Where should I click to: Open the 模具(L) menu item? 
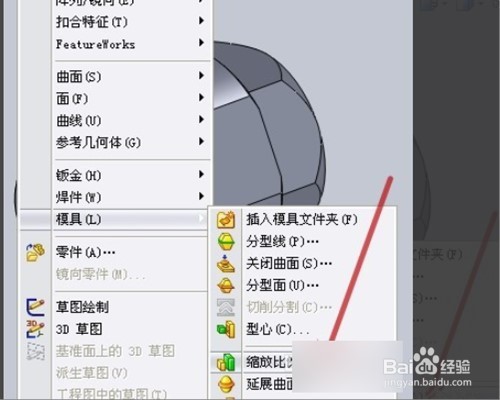113,219
